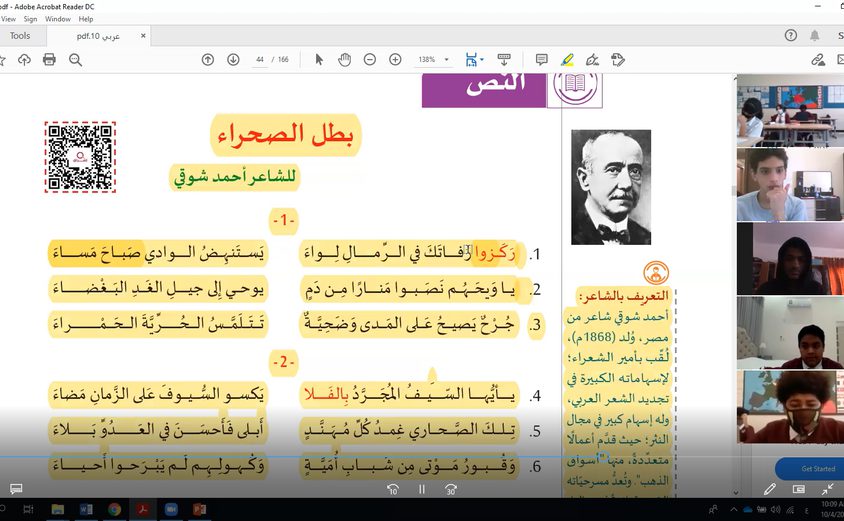Select the yellow highlighter tool
844x521 pixels.
567,60
